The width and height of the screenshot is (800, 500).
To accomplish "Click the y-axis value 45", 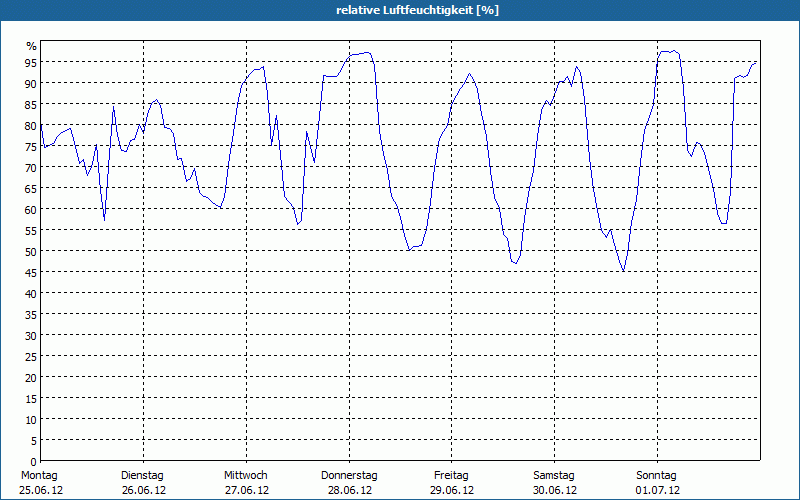I will [x=31, y=272].
